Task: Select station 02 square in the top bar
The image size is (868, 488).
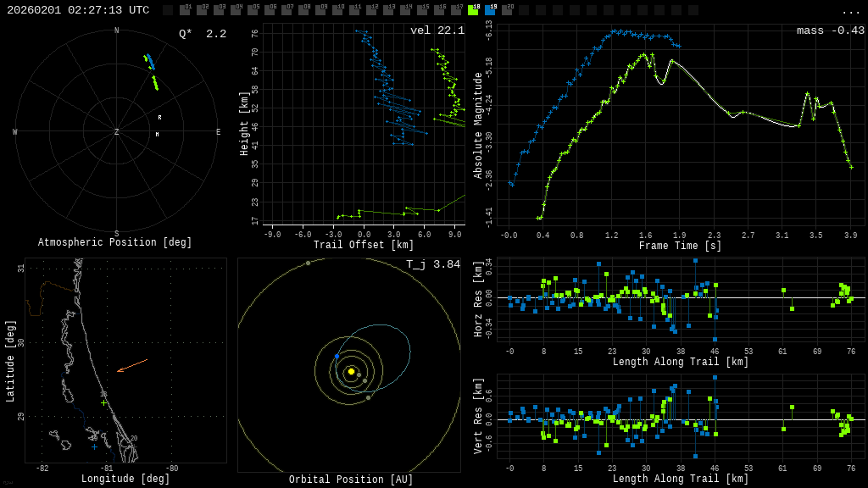Action: point(202,10)
